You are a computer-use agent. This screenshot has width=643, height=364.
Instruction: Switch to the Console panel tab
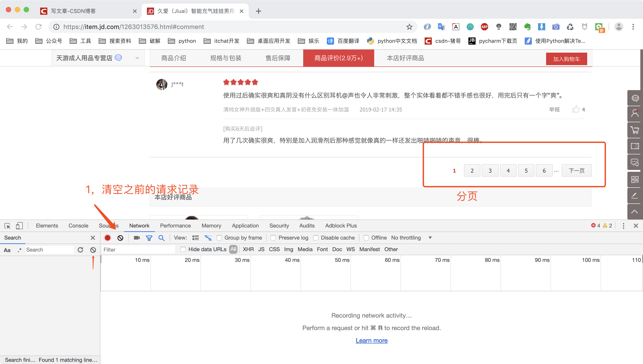pyautogui.click(x=78, y=225)
